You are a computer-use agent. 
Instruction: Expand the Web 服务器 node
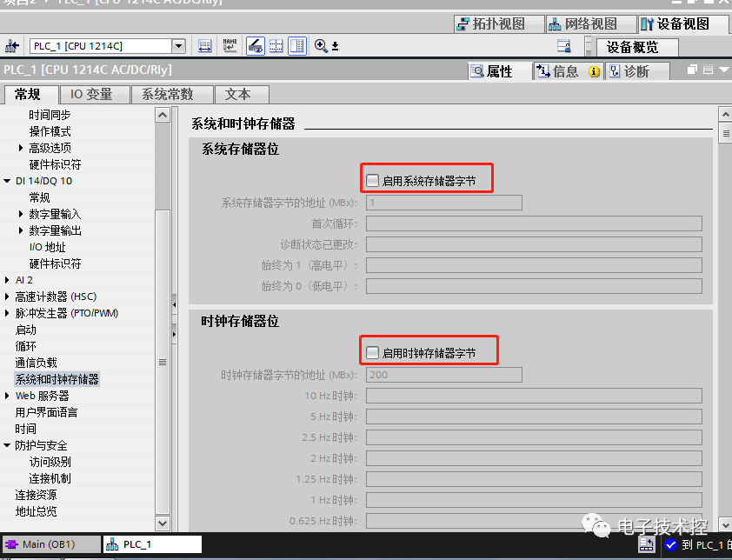tap(7, 396)
